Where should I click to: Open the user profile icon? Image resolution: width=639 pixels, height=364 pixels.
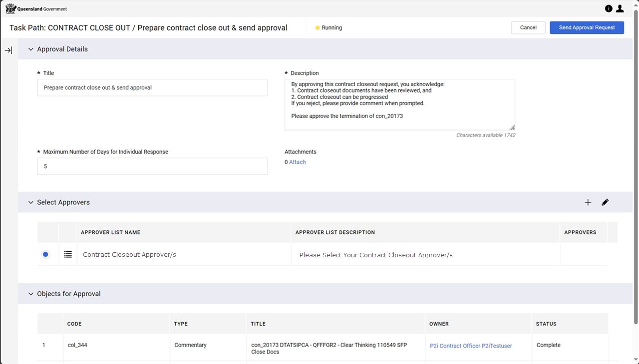point(620,8)
